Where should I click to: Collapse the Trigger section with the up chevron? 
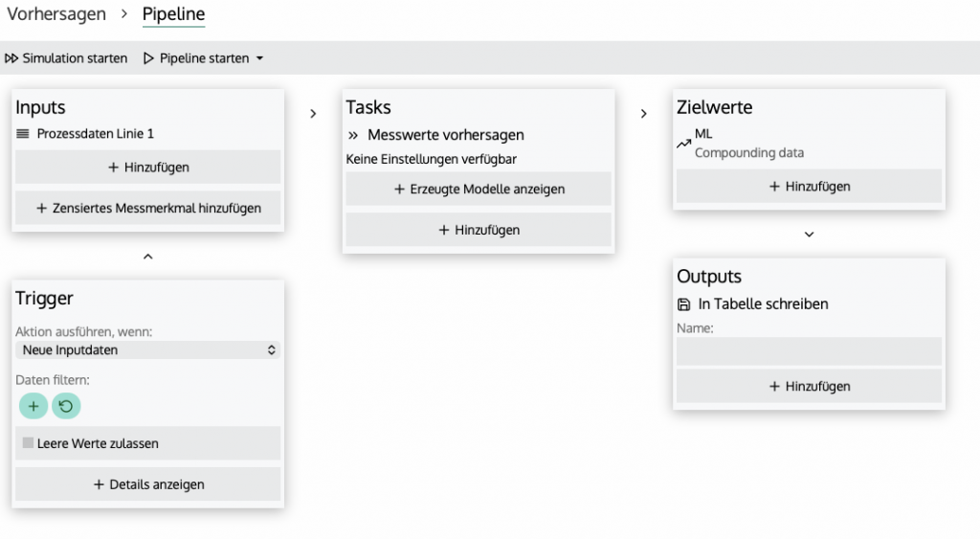[147, 257]
